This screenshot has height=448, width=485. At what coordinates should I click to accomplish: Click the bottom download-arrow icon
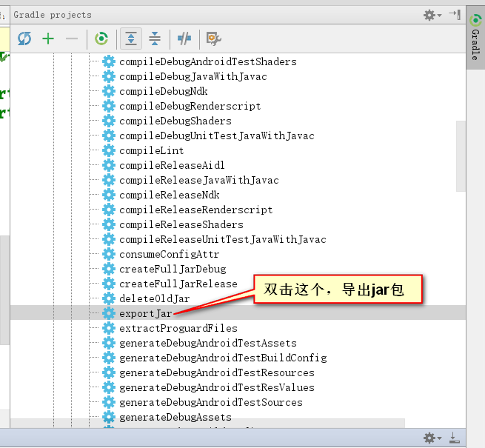pos(455,438)
